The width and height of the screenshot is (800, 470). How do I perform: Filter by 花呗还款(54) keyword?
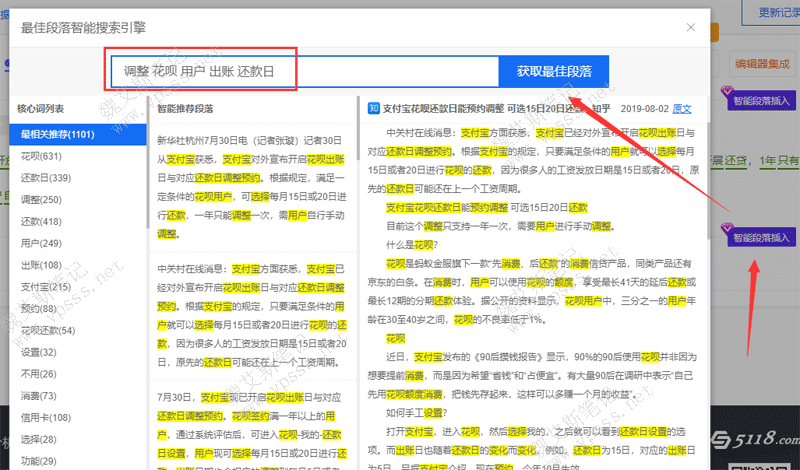click(x=47, y=330)
